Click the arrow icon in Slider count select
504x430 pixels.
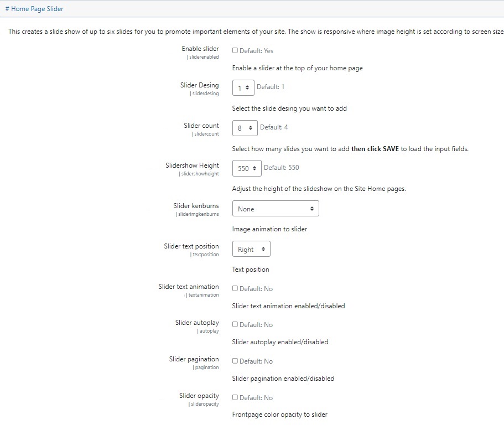pos(251,128)
